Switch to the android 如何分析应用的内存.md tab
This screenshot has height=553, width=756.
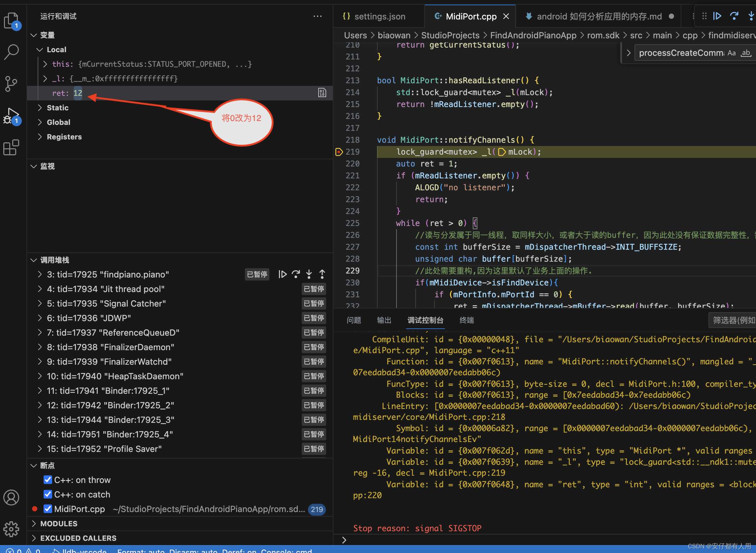599,17
